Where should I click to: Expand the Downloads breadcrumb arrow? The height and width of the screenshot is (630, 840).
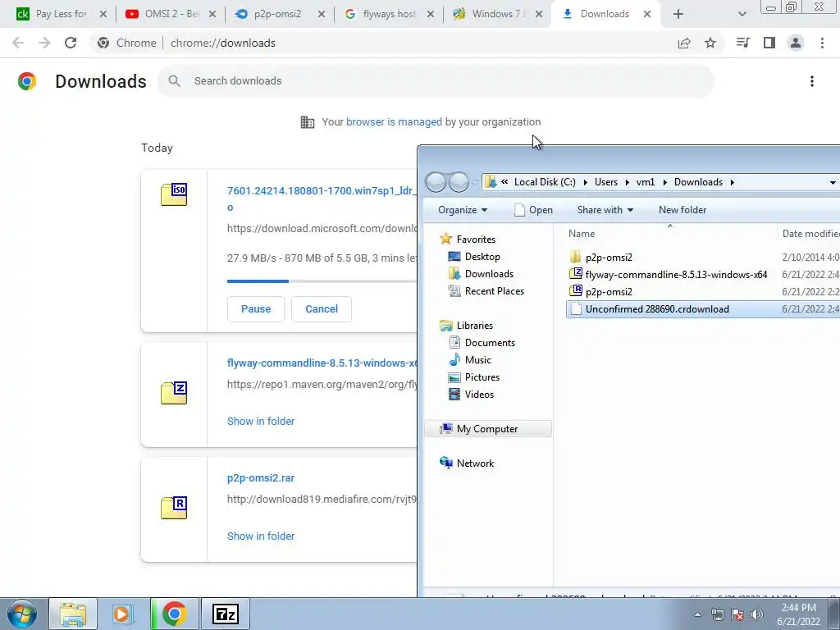pos(732,182)
